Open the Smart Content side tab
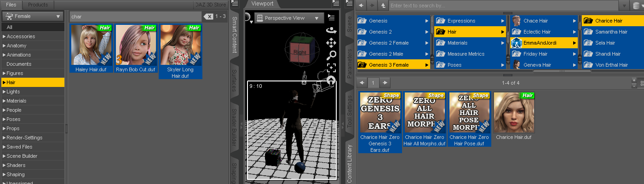 [x=234, y=34]
